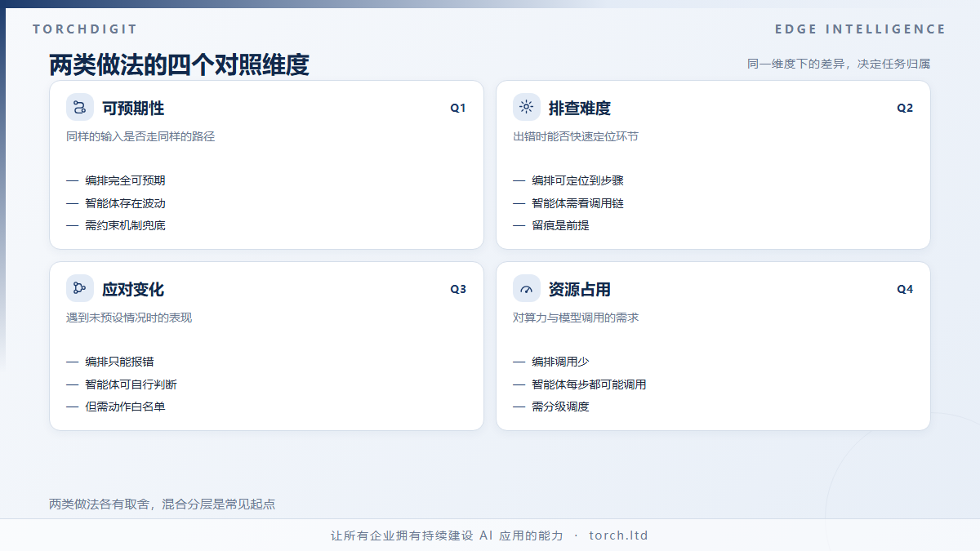Select bullet 编排只能报错
The height and width of the screenshot is (551, 980).
pyautogui.click(x=119, y=362)
